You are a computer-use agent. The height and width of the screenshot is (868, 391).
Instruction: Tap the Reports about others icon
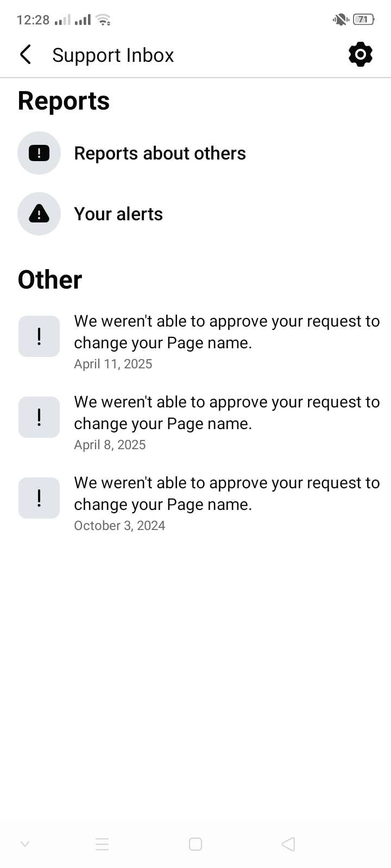pos(39,153)
